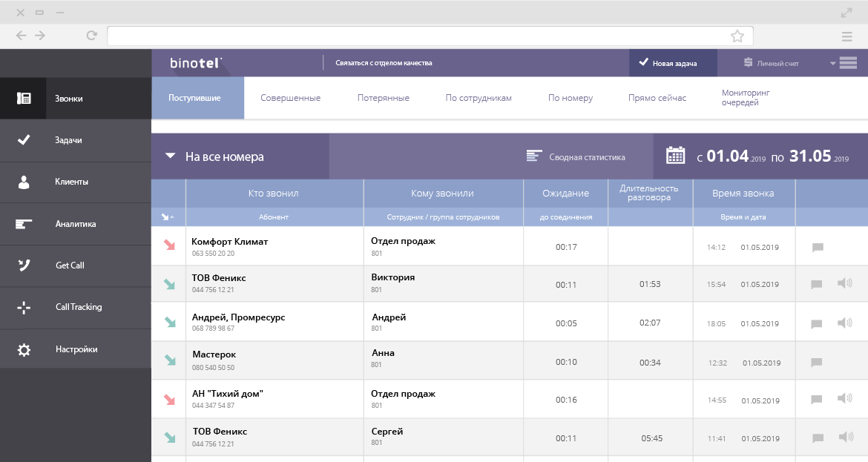Click the green incoming arrow in the Мастерок row
868x462 pixels.
[x=169, y=360]
